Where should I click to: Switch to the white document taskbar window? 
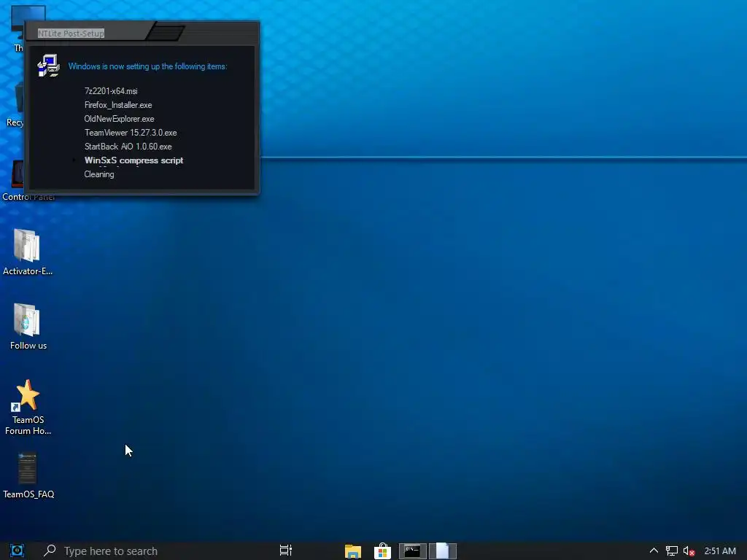443,551
